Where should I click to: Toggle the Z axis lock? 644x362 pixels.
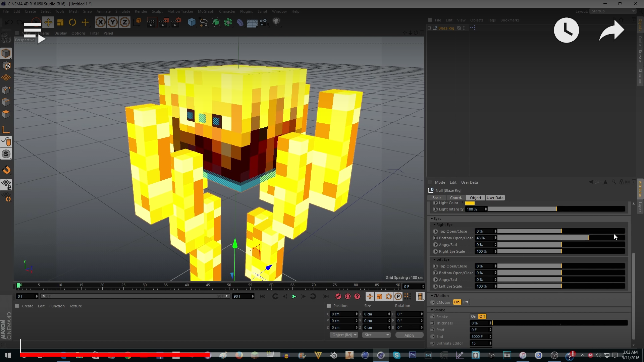pyautogui.click(x=125, y=22)
